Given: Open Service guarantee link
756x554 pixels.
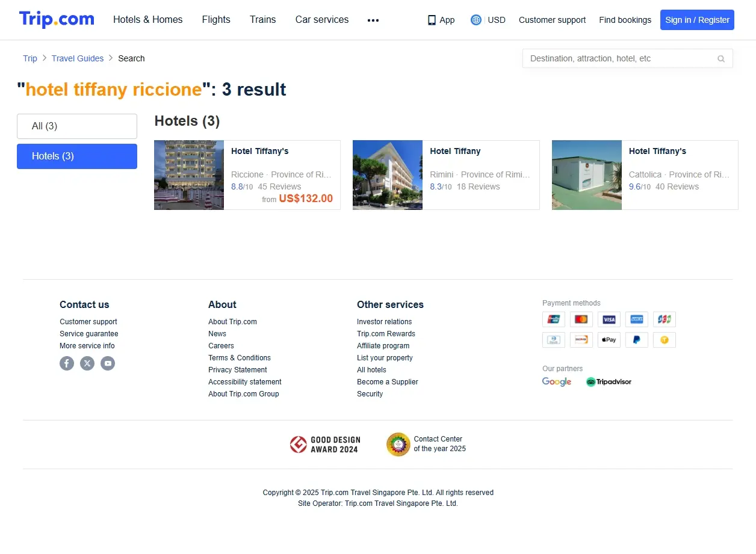Looking at the screenshot, I should pos(89,334).
